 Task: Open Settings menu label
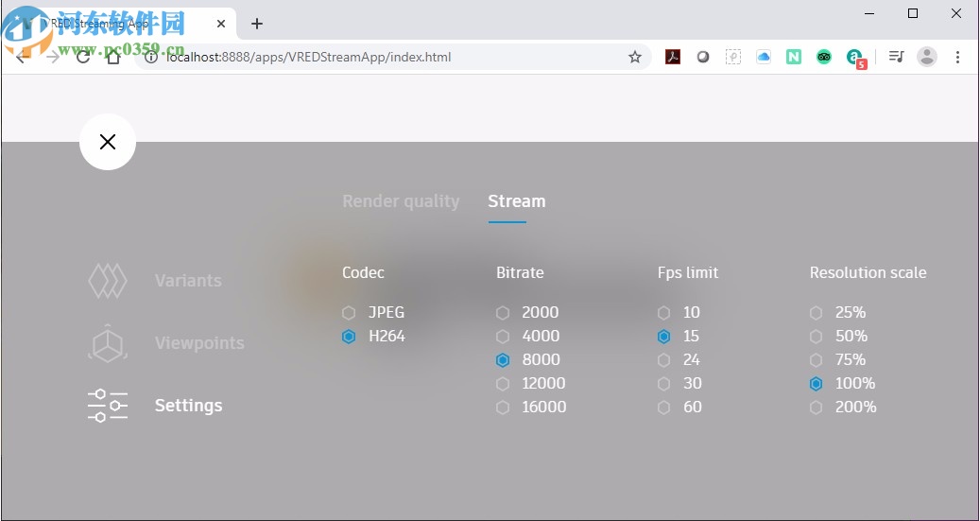click(x=188, y=406)
